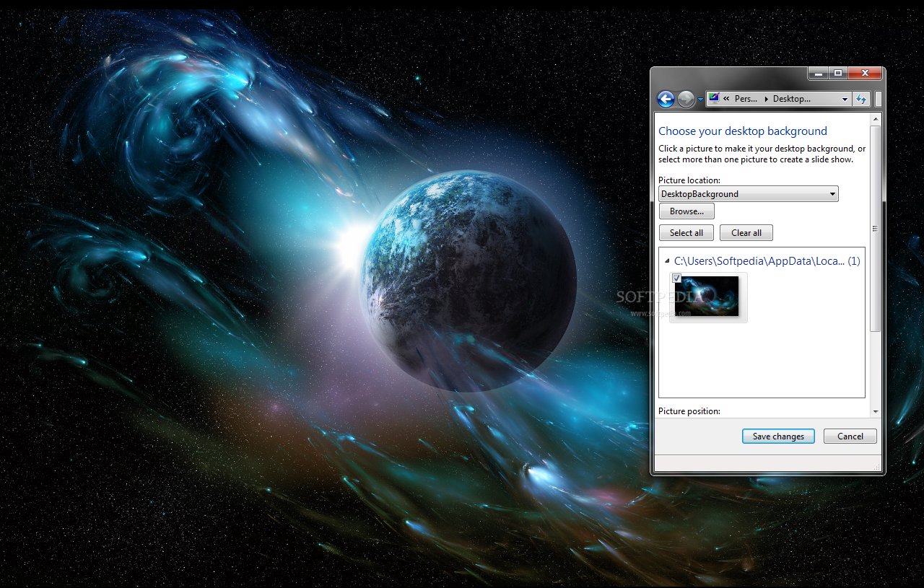Click the vertical scrollbar thumb
Image resolution: width=924 pixels, height=588 pixels.
coord(876,229)
